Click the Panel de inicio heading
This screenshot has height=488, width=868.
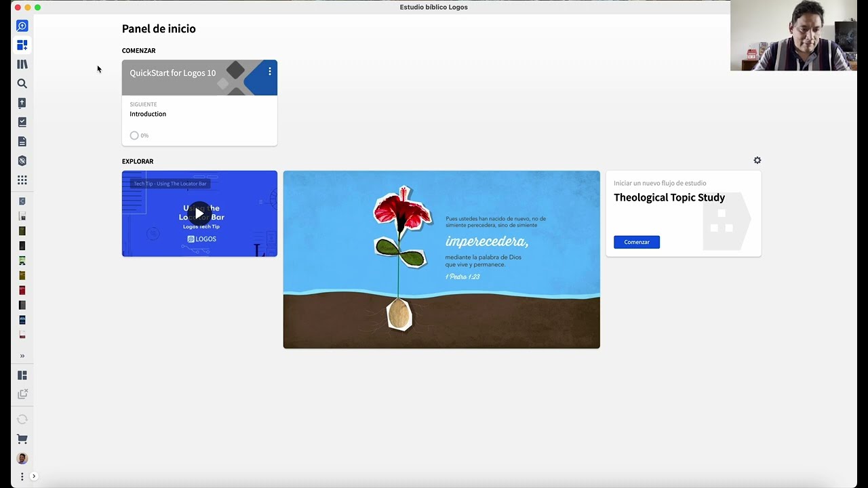(x=159, y=28)
